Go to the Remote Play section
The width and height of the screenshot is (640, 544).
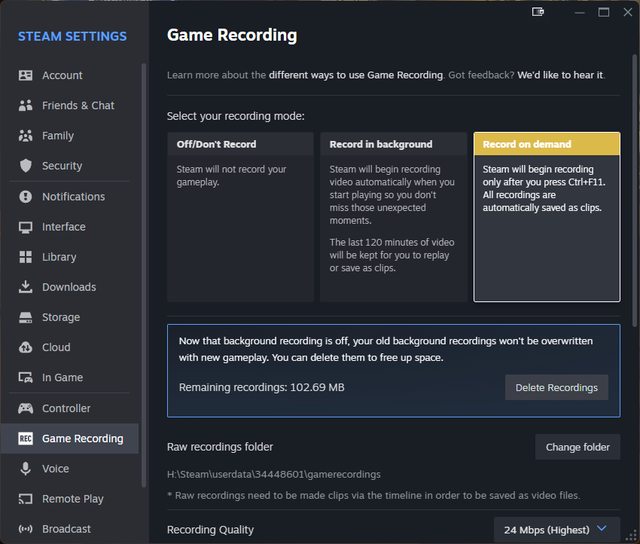72,499
